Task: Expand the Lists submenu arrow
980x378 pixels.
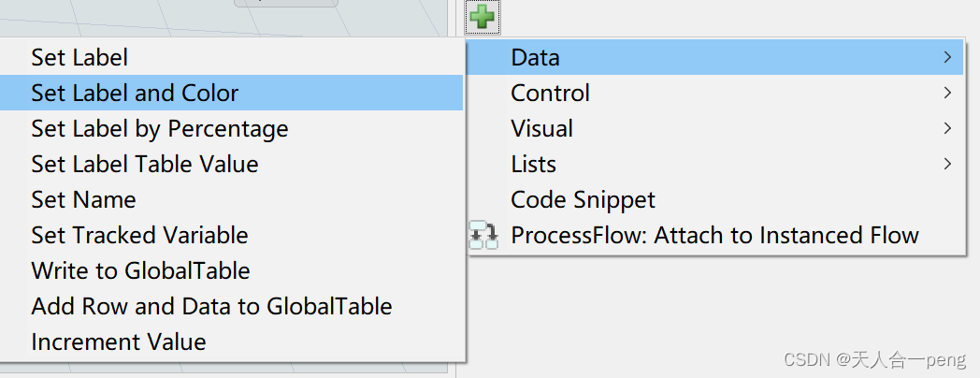Action: pyautogui.click(x=947, y=165)
